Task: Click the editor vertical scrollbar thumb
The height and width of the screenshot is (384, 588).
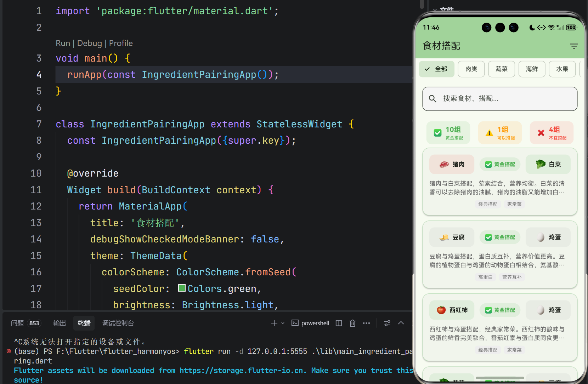Action: click(x=422, y=4)
